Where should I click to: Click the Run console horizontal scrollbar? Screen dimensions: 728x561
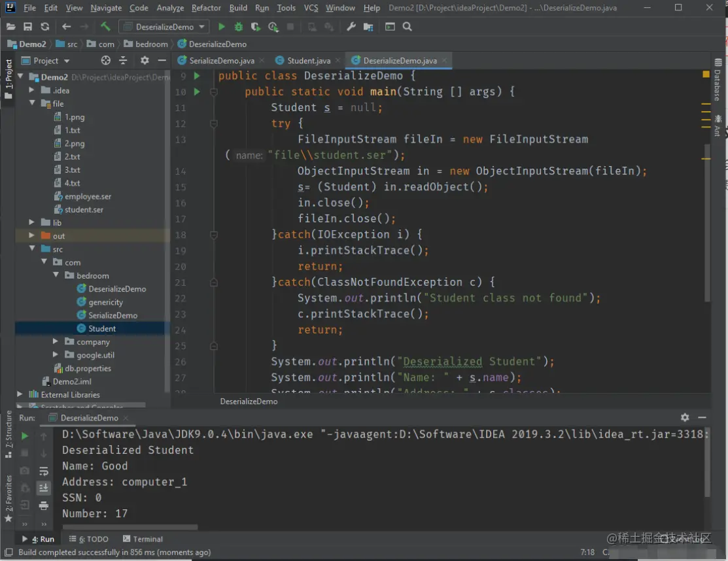click(130, 527)
